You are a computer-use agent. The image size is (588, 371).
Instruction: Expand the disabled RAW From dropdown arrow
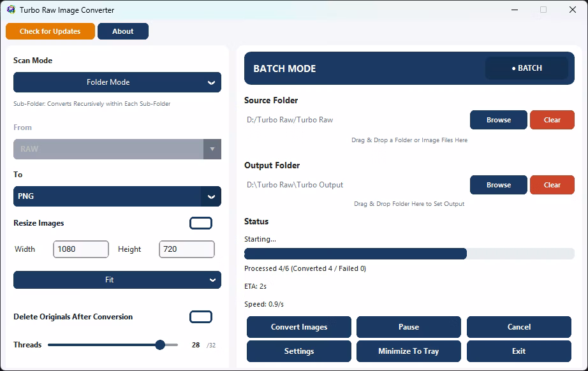(212, 149)
